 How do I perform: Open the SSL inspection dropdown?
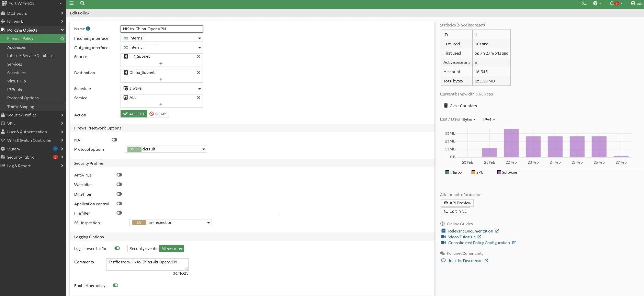click(171, 223)
